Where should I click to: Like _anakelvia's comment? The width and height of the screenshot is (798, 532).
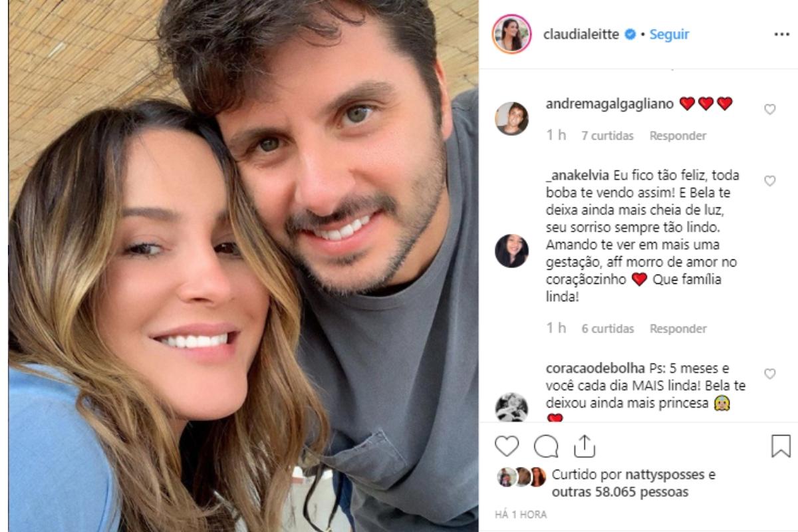769,181
